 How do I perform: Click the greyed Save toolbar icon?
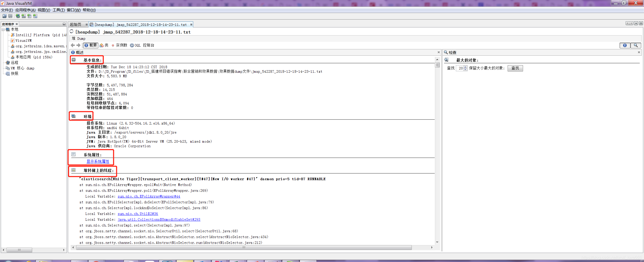[10, 16]
